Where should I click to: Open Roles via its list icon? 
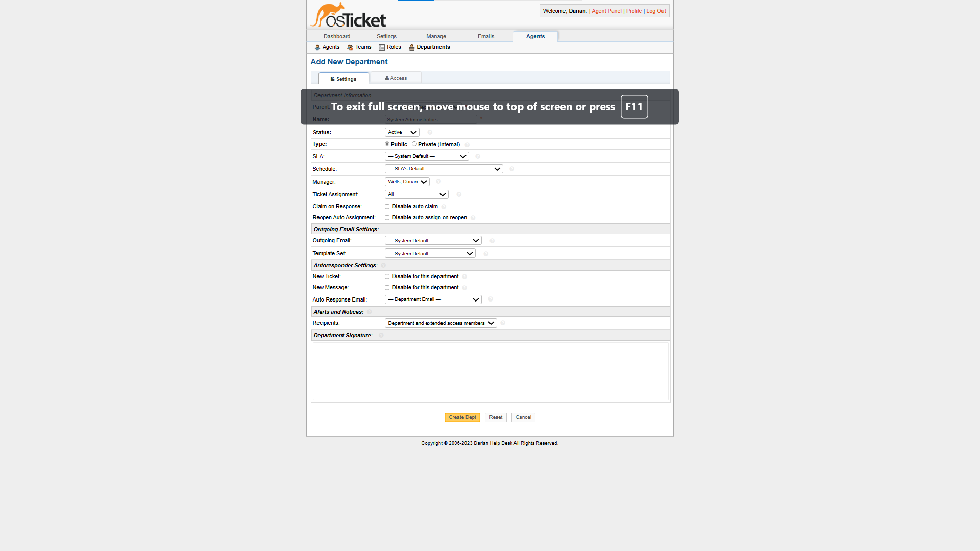382,47
